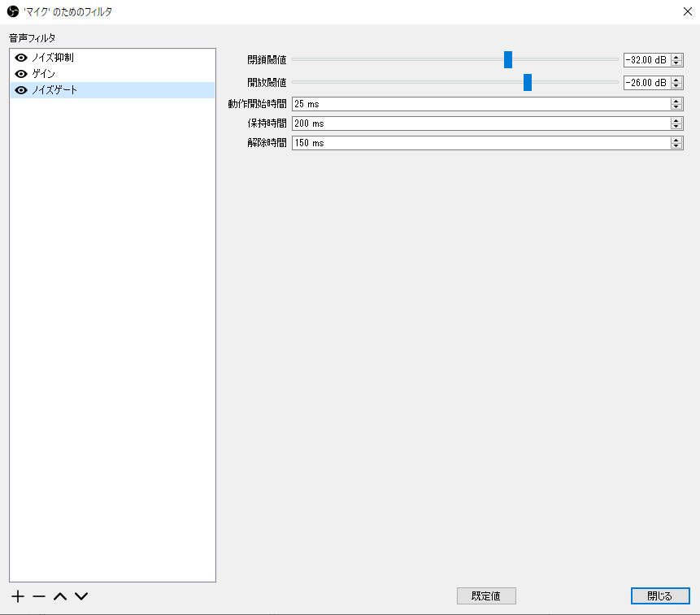The width and height of the screenshot is (700, 615).
Task: Decrease 動作開始時間 with down stepper
Action: coord(676,107)
